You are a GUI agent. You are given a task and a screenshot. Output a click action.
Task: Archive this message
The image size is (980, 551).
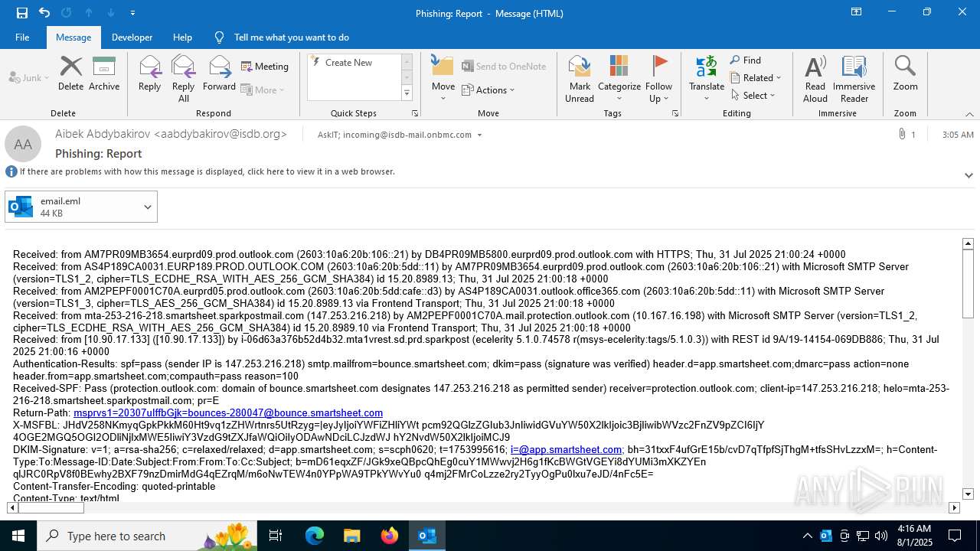click(x=104, y=74)
